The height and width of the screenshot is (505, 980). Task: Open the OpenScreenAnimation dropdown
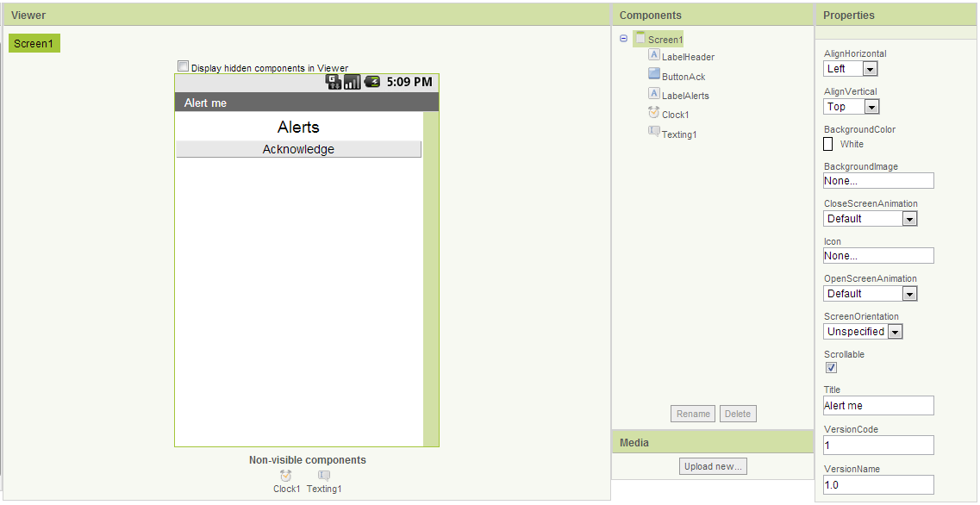click(871, 294)
